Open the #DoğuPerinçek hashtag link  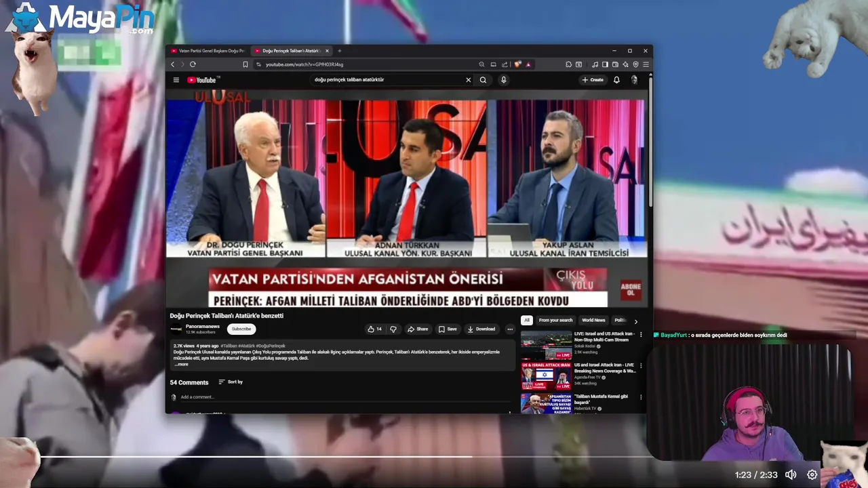[271, 346]
